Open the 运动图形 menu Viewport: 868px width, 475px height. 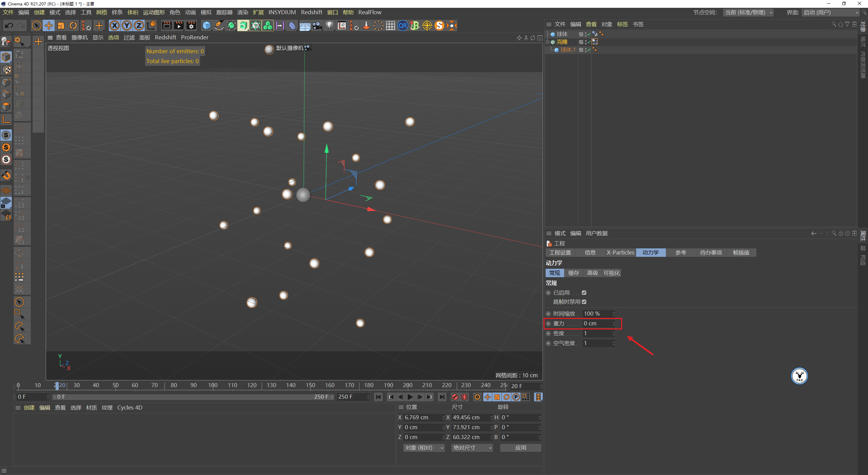tap(154, 13)
